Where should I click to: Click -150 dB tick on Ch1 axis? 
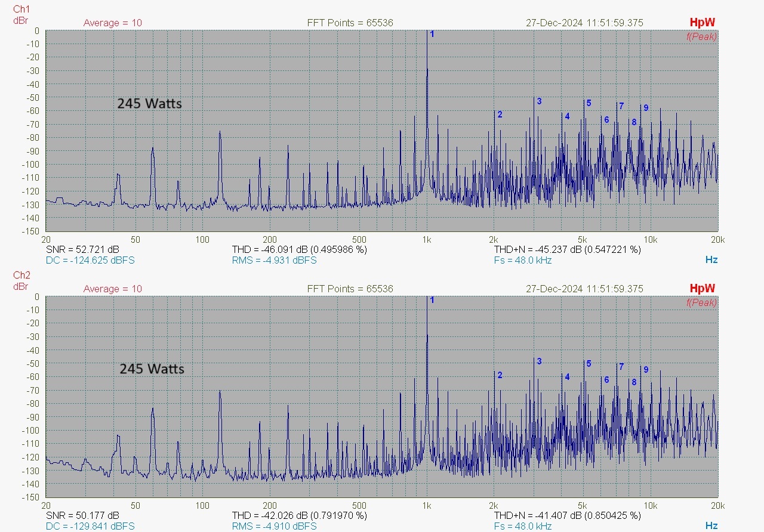coord(32,231)
